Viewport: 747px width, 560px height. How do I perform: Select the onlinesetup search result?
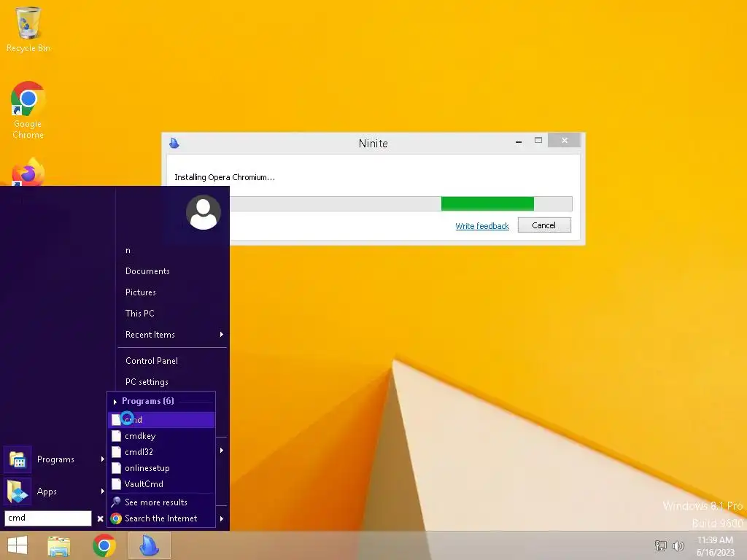161,468
